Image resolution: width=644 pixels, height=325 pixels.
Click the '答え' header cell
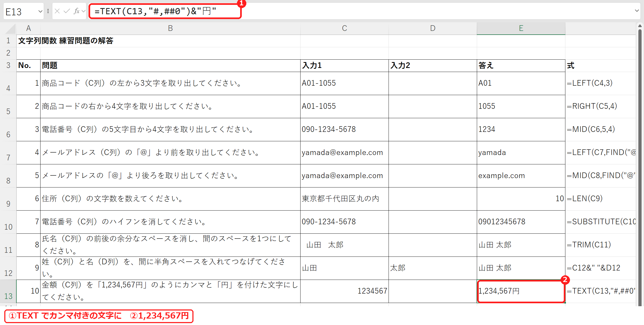pos(521,66)
